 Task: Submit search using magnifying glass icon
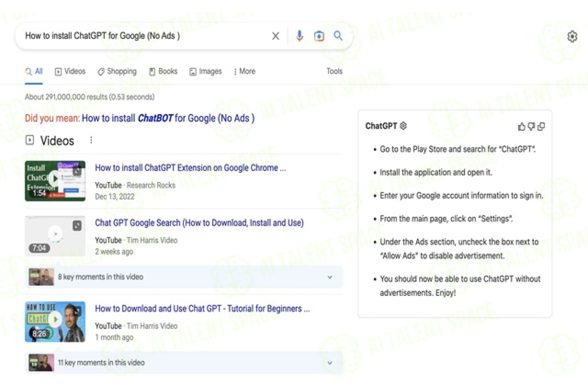338,36
